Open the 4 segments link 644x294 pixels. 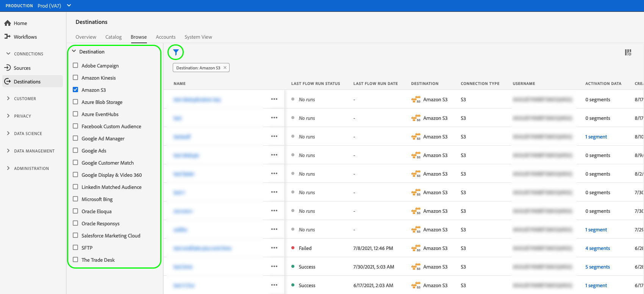[x=597, y=248]
